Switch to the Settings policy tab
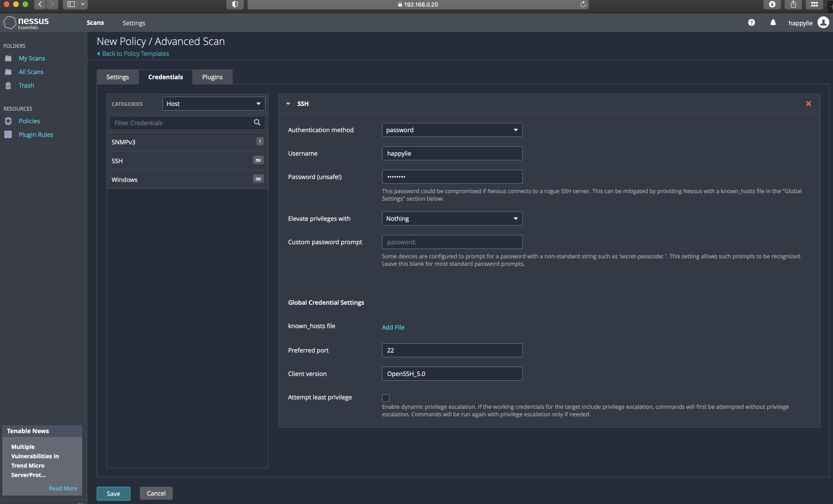 pyautogui.click(x=118, y=77)
